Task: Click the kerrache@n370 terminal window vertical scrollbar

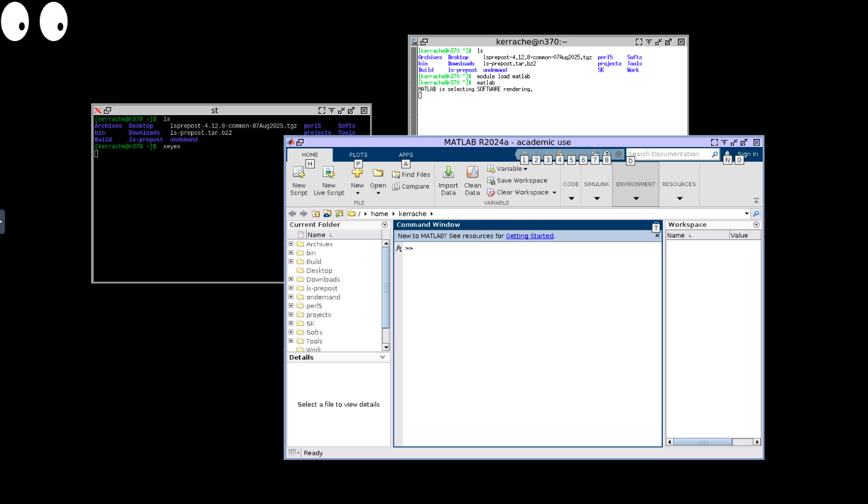Action: coord(413,90)
